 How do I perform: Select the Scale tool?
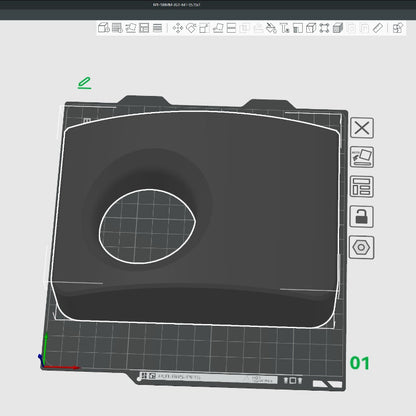point(204,28)
